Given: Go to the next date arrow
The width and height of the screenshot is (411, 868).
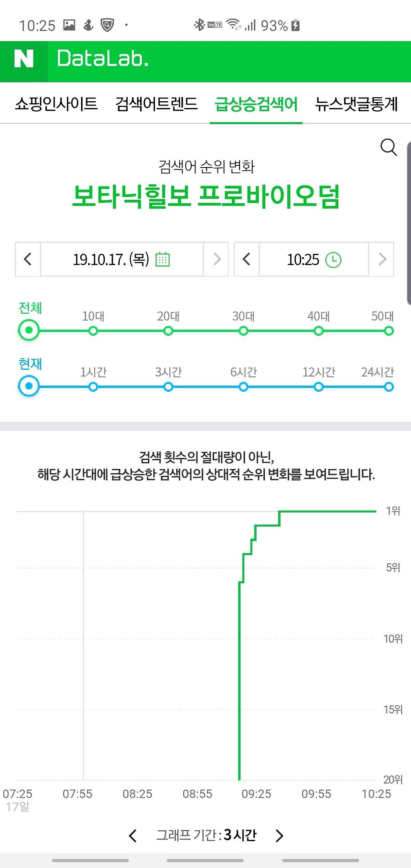Looking at the screenshot, I should (216, 259).
